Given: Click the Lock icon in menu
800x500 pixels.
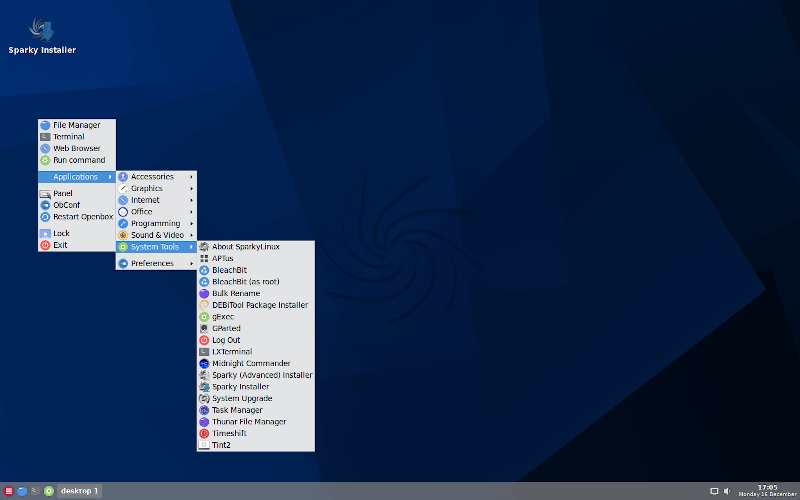Looking at the screenshot, I should pos(45,233).
